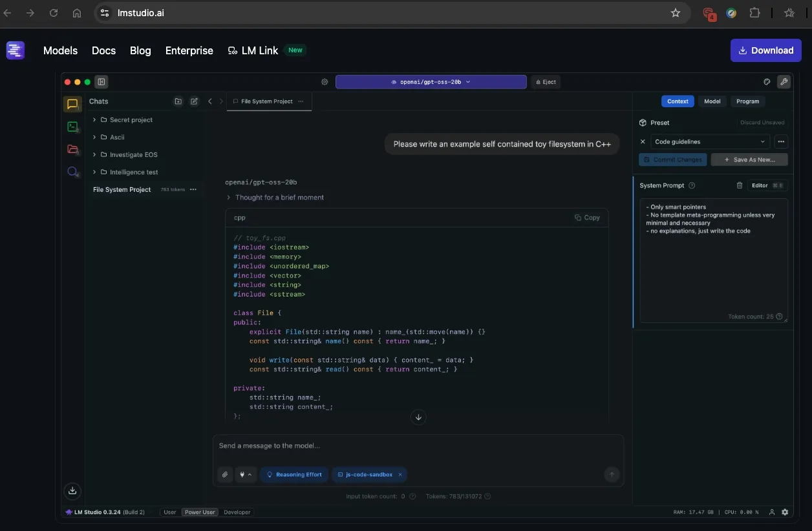Click Save As New...
Image resolution: width=812 pixels, height=531 pixels.
coord(750,160)
